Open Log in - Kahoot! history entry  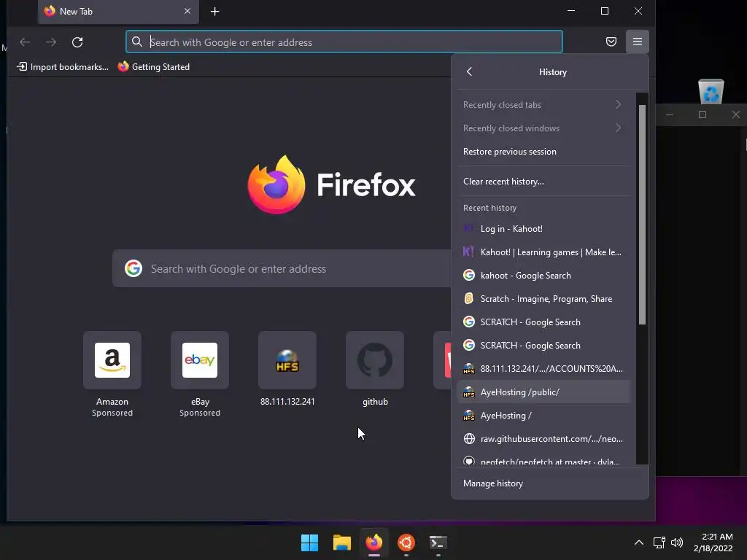tap(543, 228)
